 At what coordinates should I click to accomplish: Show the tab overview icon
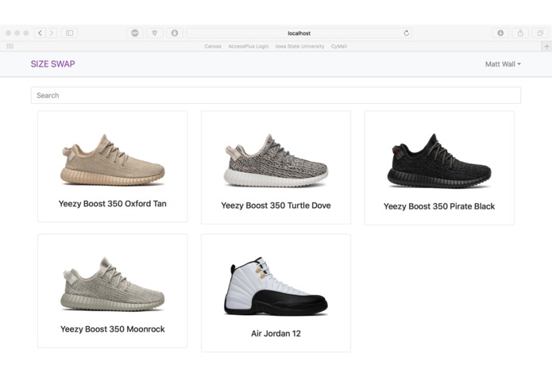point(540,33)
